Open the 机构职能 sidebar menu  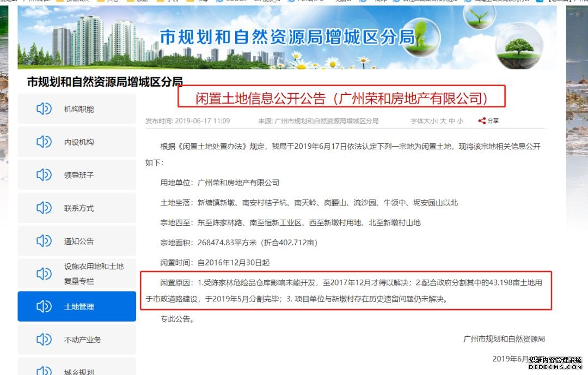(x=77, y=109)
